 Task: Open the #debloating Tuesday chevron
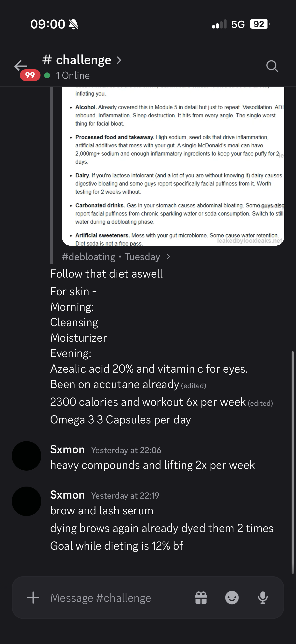click(x=168, y=257)
